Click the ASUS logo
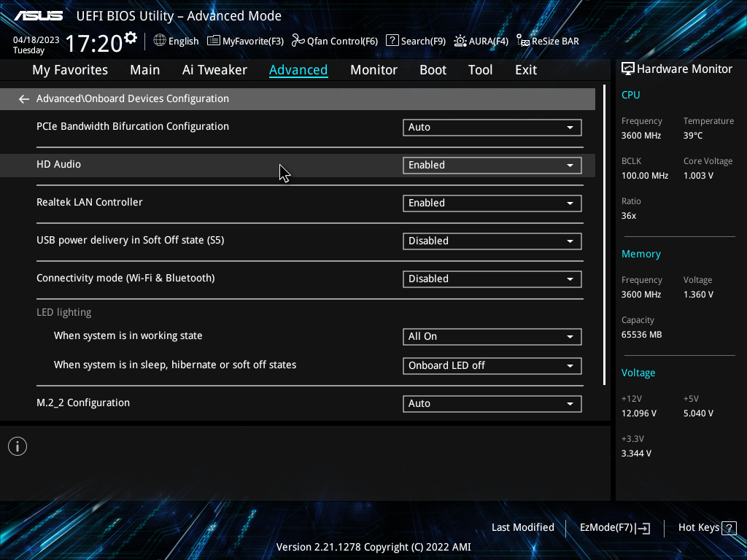The width and height of the screenshot is (747, 560). (x=38, y=16)
